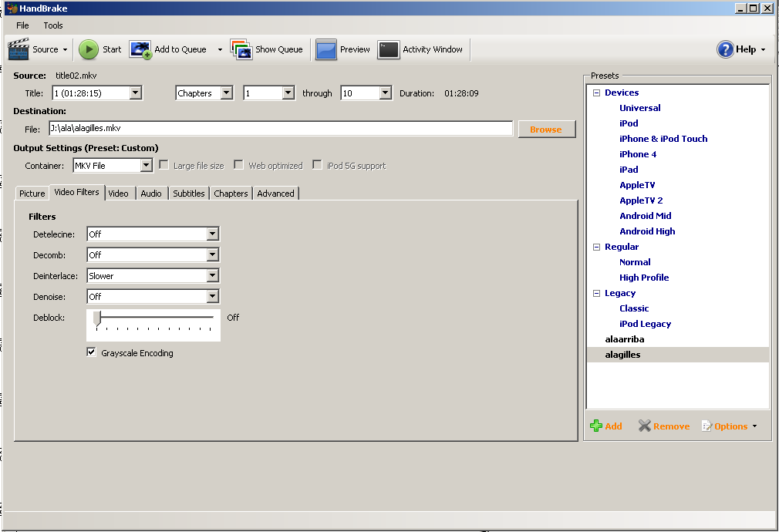Select the iPod Legacy preset
Image resolution: width=779 pixels, height=532 pixels.
pyautogui.click(x=645, y=323)
